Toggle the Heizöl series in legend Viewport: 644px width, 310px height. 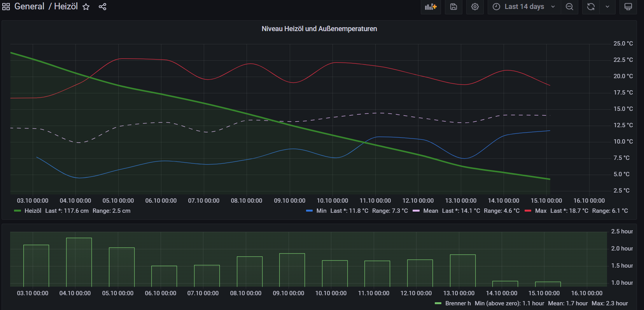(x=33, y=211)
